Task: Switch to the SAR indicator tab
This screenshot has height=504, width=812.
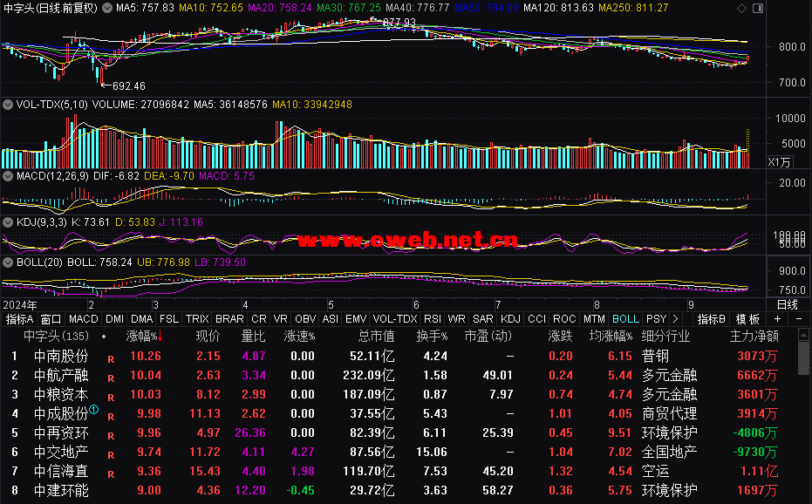Action: (482, 319)
